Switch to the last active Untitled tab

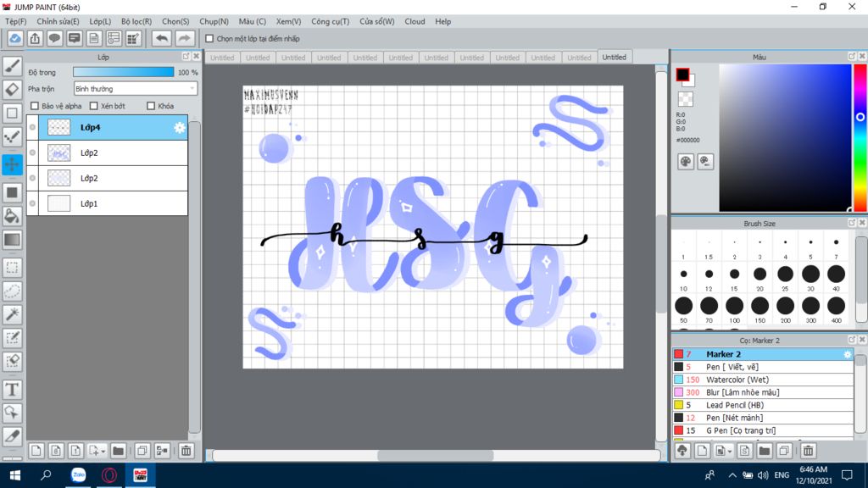click(x=615, y=57)
